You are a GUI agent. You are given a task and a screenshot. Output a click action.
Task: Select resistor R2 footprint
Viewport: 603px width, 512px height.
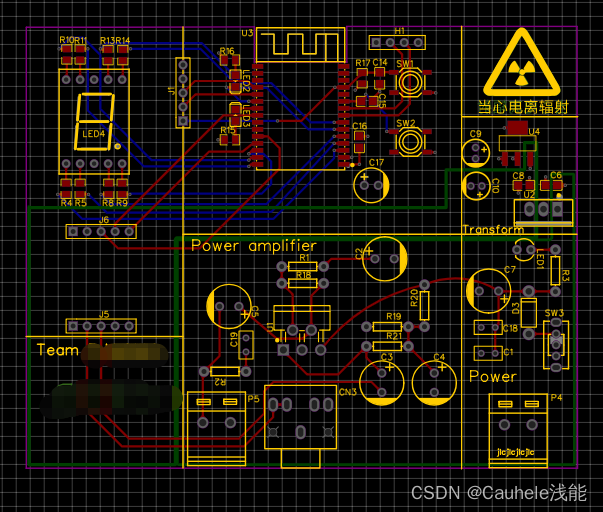[225, 372]
